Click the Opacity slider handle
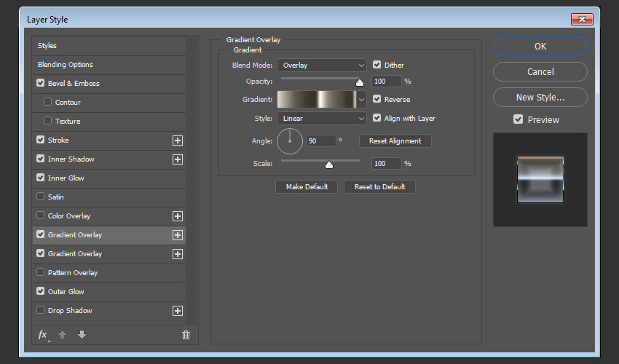This screenshot has width=619, height=364. (360, 82)
